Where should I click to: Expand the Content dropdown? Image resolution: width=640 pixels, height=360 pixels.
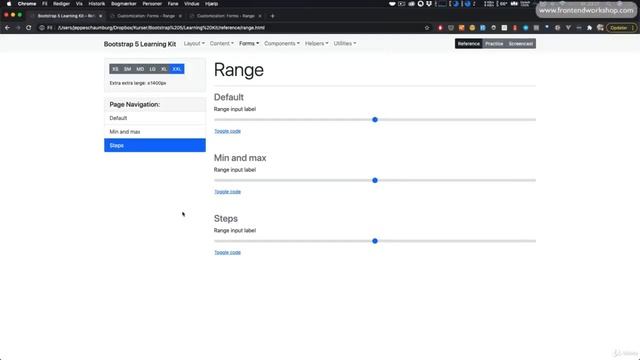tap(222, 43)
